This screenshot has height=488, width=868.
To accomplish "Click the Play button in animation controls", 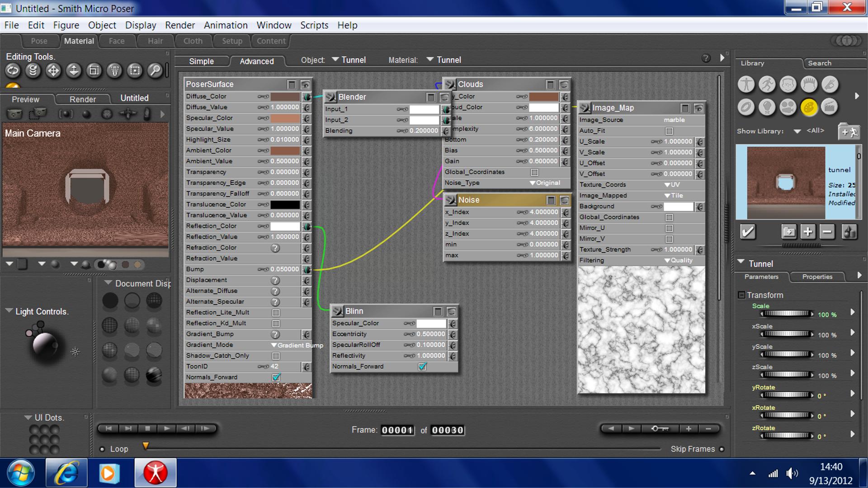I will pyautogui.click(x=166, y=428).
